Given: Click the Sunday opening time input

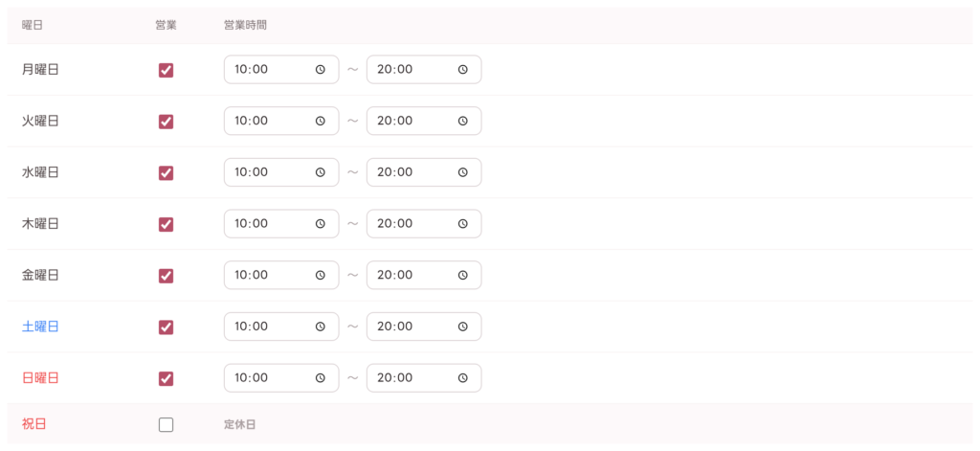Looking at the screenshot, I should (281, 378).
